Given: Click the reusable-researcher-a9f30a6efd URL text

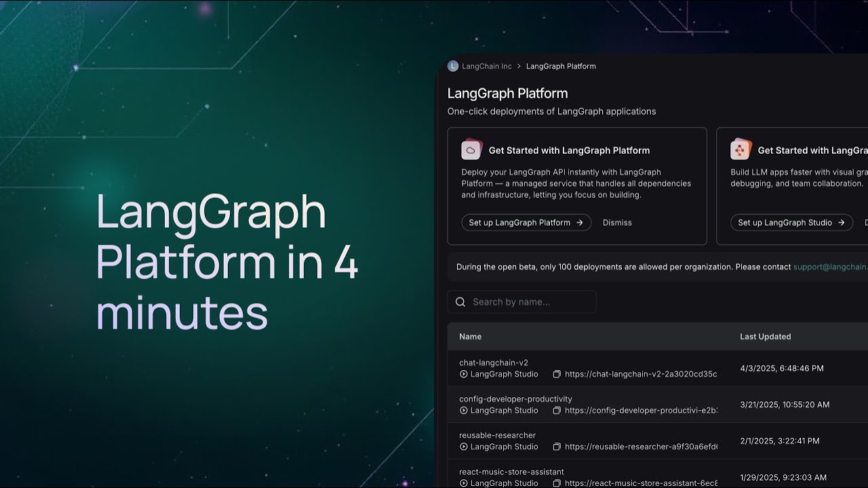Looking at the screenshot, I should 641,447.
